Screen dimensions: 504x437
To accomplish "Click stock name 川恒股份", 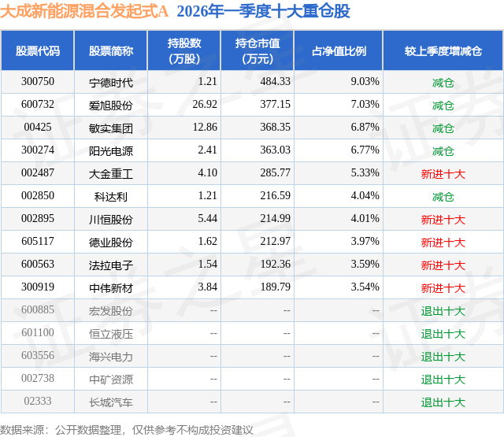I will (x=111, y=220).
